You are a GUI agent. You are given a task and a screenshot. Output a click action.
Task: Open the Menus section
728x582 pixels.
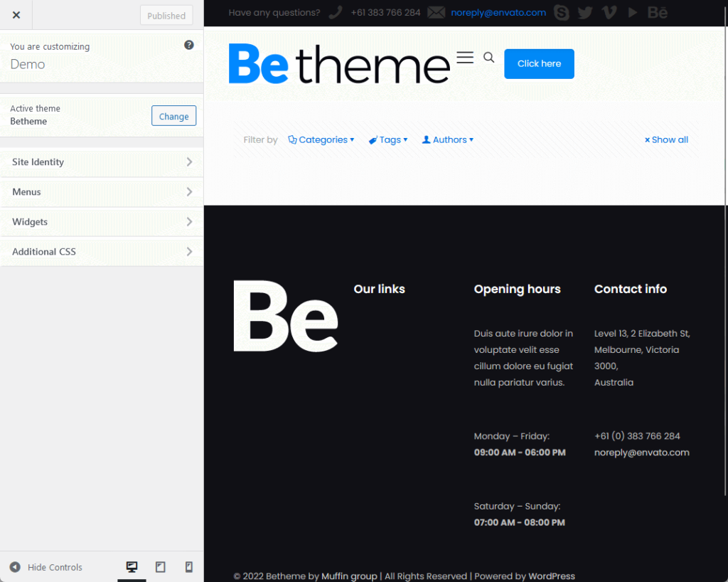[x=102, y=192]
